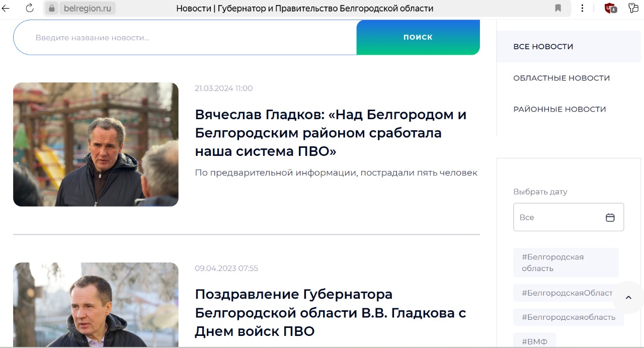Click the page title 'Новости | Губернатор и Правительство'
This screenshot has width=644, height=348.
point(305,9)
